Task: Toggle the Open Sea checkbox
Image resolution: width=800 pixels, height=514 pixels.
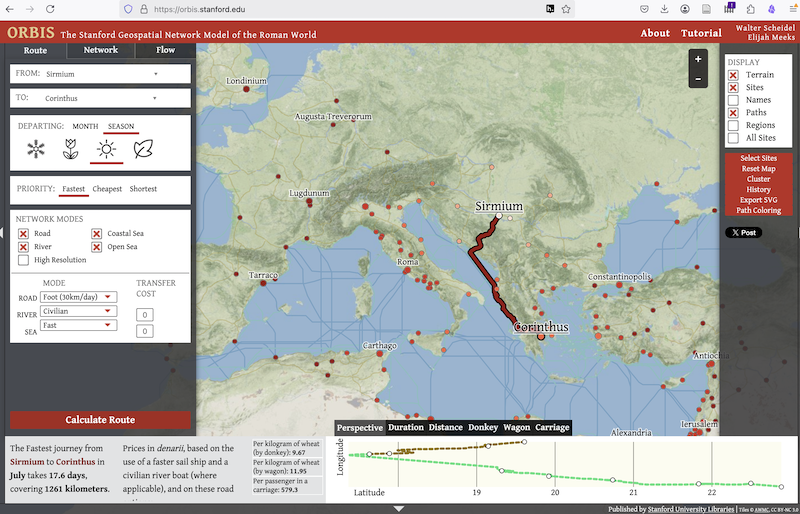Action: click(96, 247)
